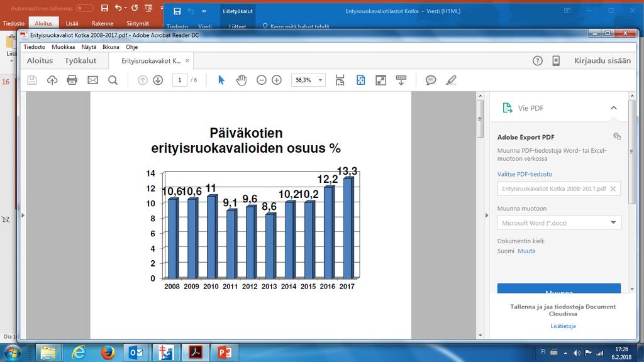Collapse the Vie PDF panel chevron
Viewport: 644px width, 362px height.
click(x=614, y=108)
